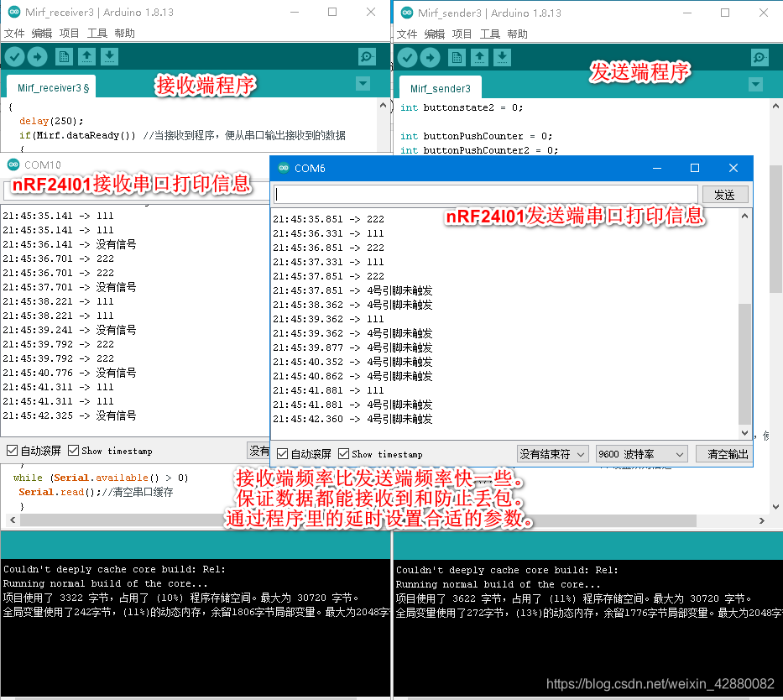Click Mirf_receiver3 editor scrollbar up arrow
The width and height of the screenshot is (783, 700).
click(x=383, y=105)
